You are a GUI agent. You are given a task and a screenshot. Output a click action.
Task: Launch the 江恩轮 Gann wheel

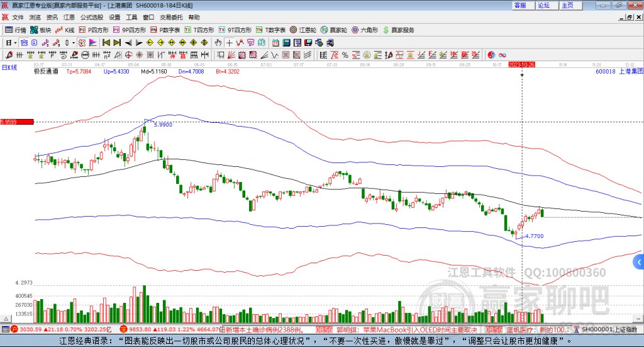[x=303, y=30]
